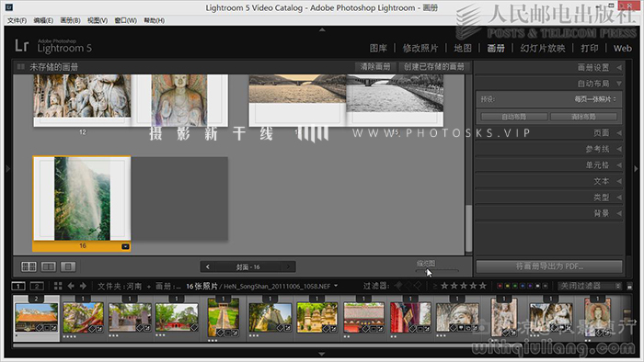644x362 pixels.
Task: Switch to single page view icon
Action: (x=68, y=266)
